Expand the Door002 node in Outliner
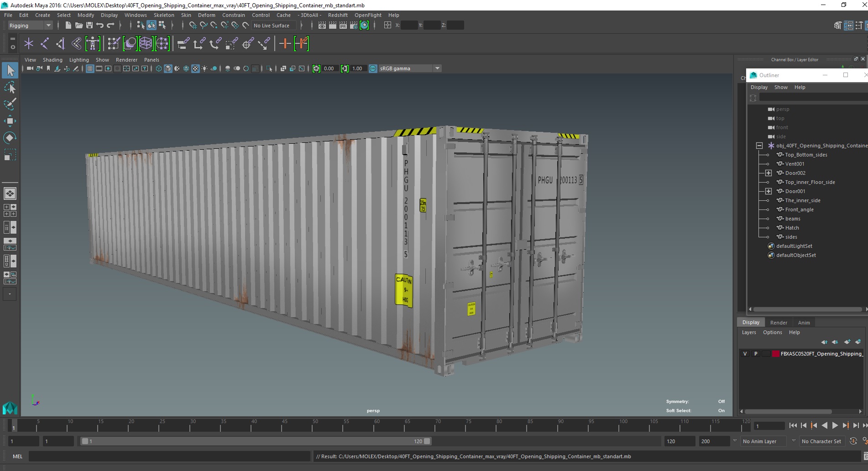Viewport: 868px width, 471px height. 769,173
